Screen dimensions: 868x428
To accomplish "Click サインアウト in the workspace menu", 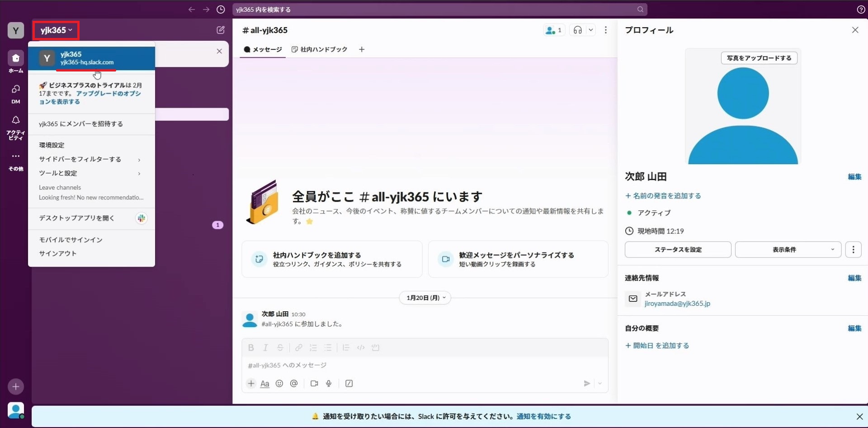I will pos(58,253).
